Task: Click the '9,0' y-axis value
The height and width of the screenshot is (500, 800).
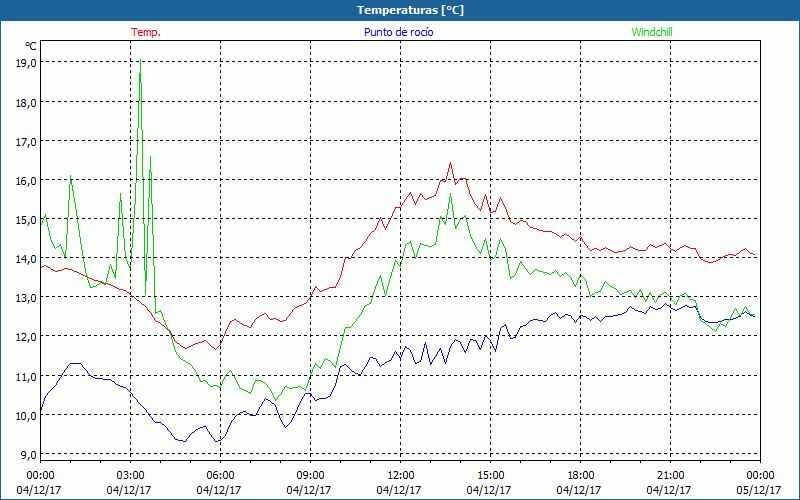Action: click(28, 455)
